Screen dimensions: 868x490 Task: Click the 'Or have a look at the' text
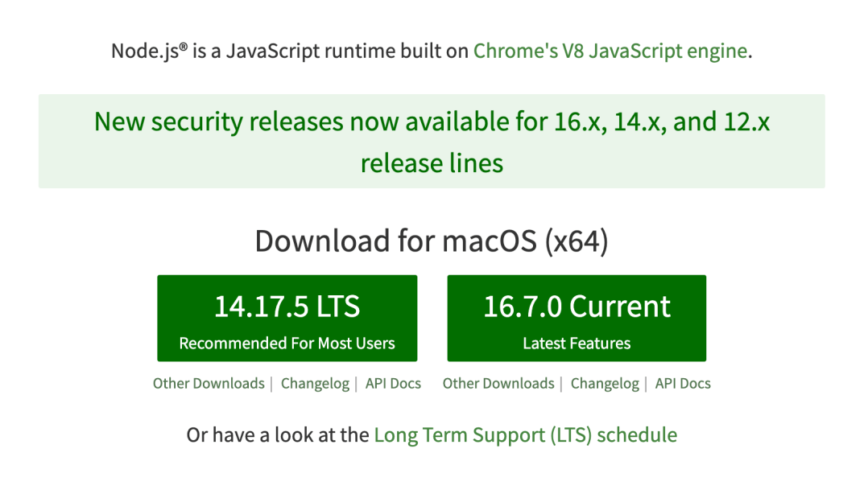coord(278,435)
